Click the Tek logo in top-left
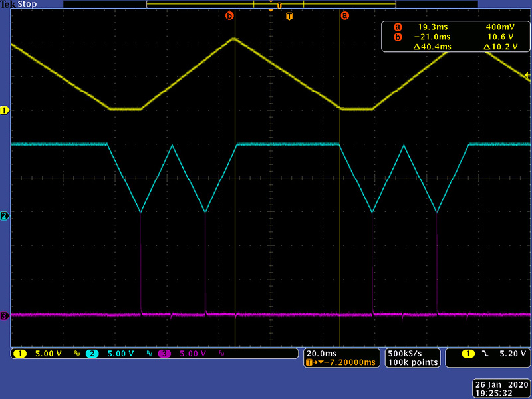The width and height of the screenshot is (532, 399). [9, 4]
